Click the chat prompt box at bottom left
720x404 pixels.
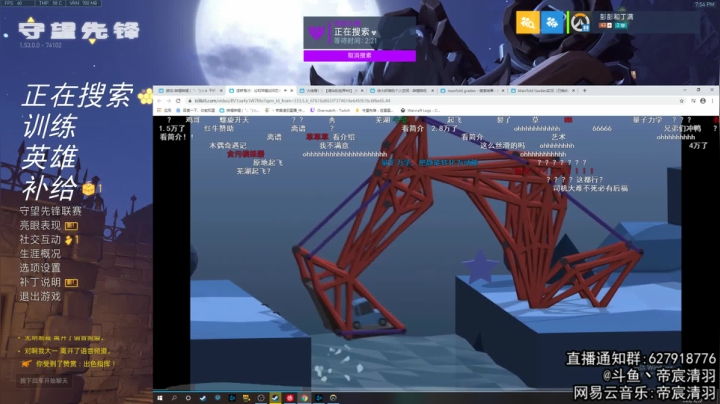[x=44, y=381]
